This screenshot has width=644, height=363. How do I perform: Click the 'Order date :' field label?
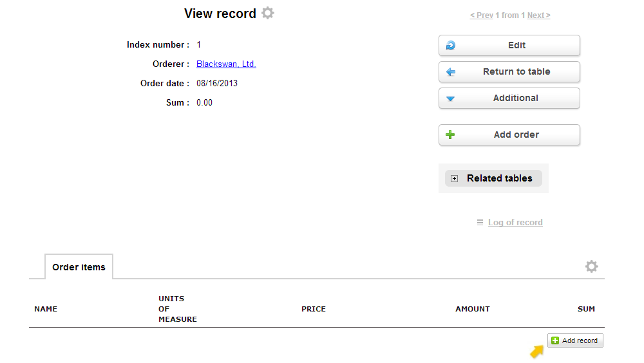click(x=165, y=84)
